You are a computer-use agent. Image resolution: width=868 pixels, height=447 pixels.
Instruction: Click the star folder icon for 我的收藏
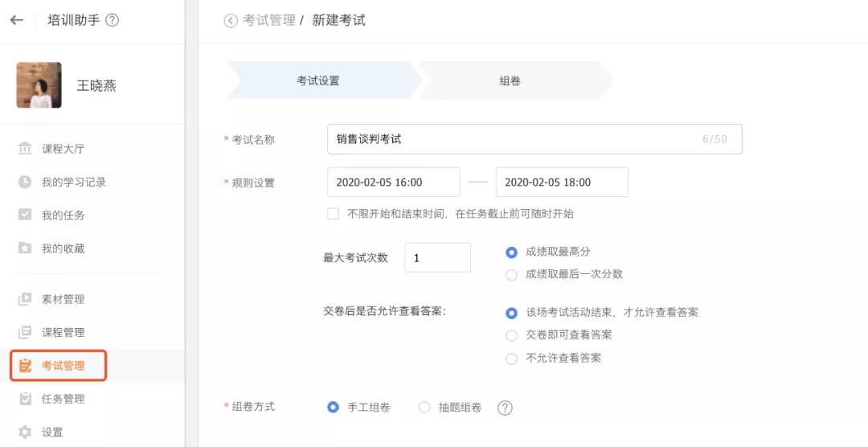click(25, 248)
